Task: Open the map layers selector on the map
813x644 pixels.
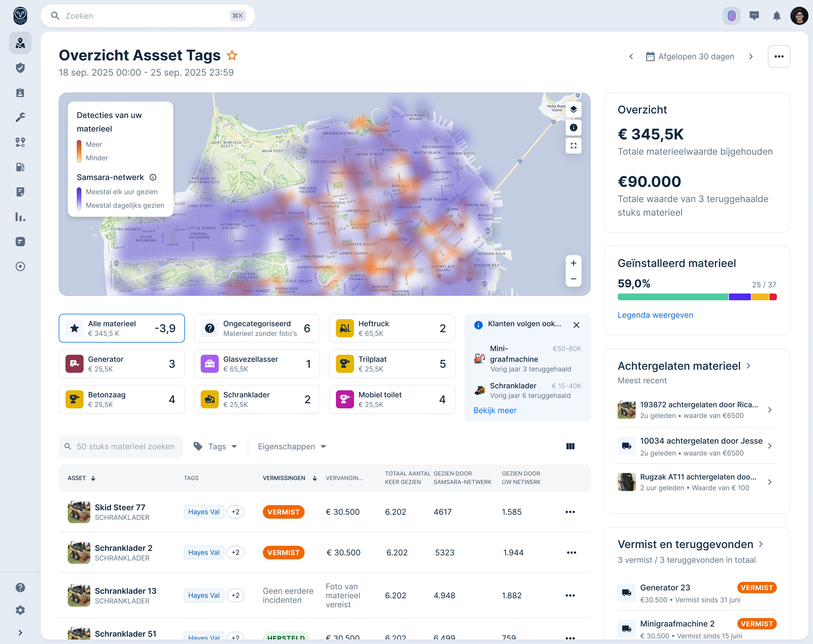Action: [574, 110]
